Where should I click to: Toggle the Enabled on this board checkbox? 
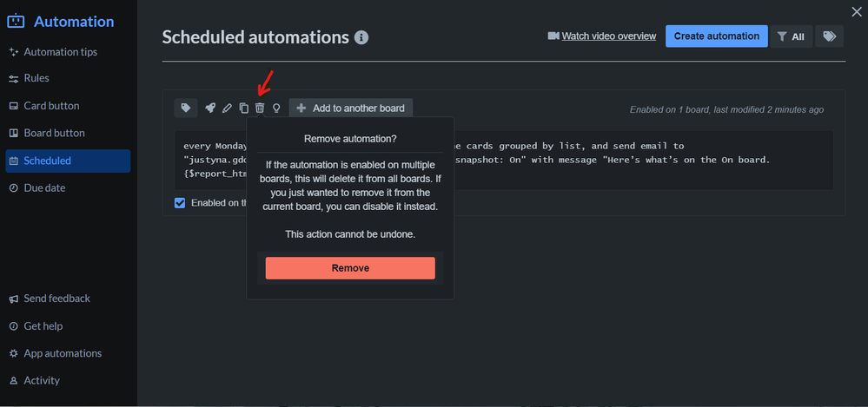(180, 203)
